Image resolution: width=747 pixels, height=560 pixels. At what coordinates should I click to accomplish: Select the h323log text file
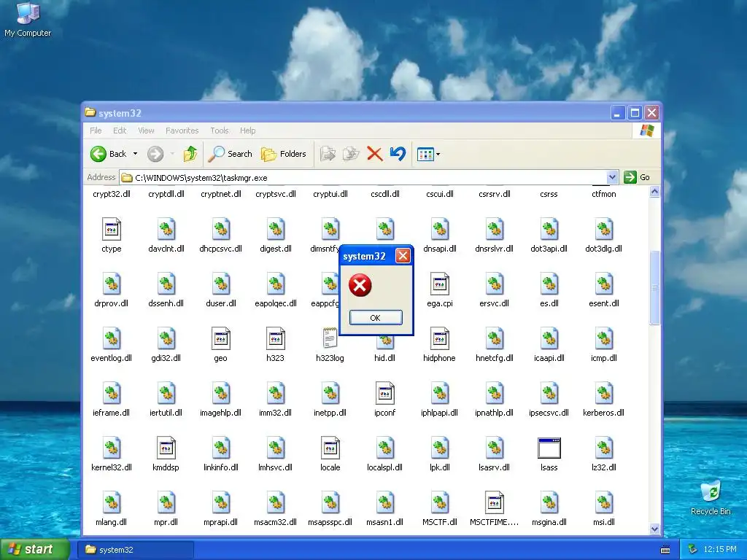coord(330,345)
